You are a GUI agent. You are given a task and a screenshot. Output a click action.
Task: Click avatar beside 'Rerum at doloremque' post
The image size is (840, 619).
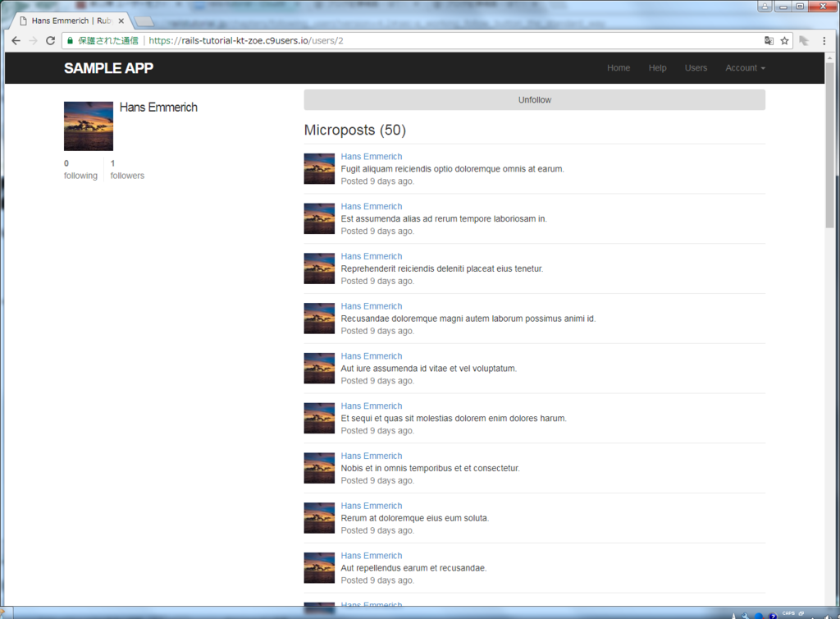click(319, 518)
